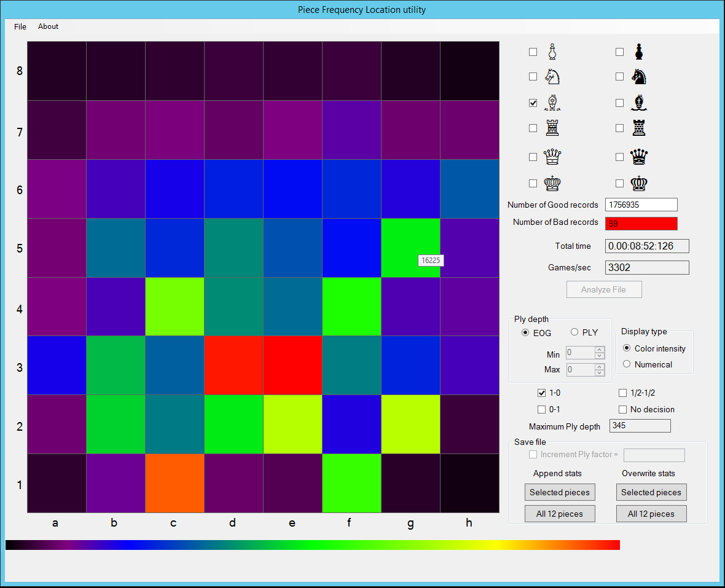Enable the black pawn checkbox
The image size is (725, 588).
click(x=619, y=52)
